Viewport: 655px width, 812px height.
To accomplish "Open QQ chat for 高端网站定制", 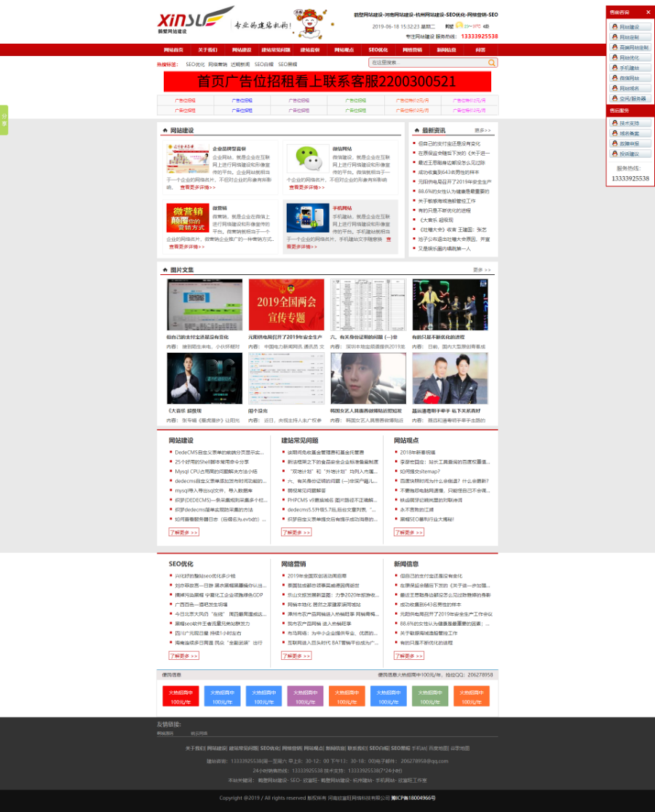I will 630,47.
